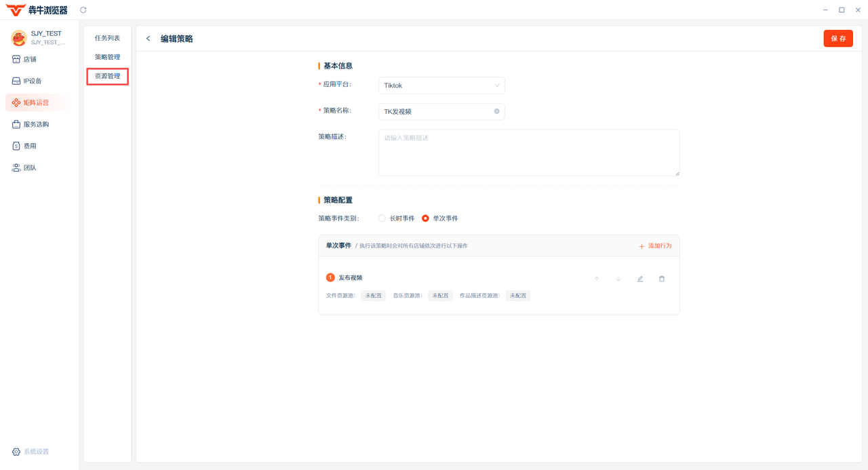The image size is (868, 470).
Task: Click into the 策略描述 text area
Action: tap(528, 153)
